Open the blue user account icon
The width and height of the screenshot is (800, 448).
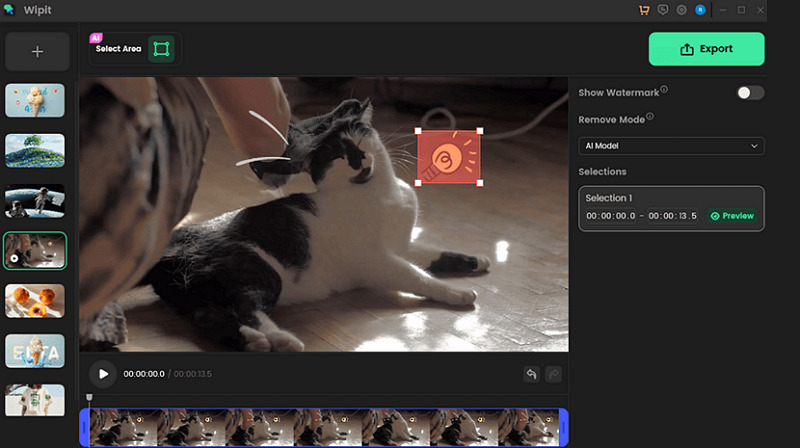(701, 10)
